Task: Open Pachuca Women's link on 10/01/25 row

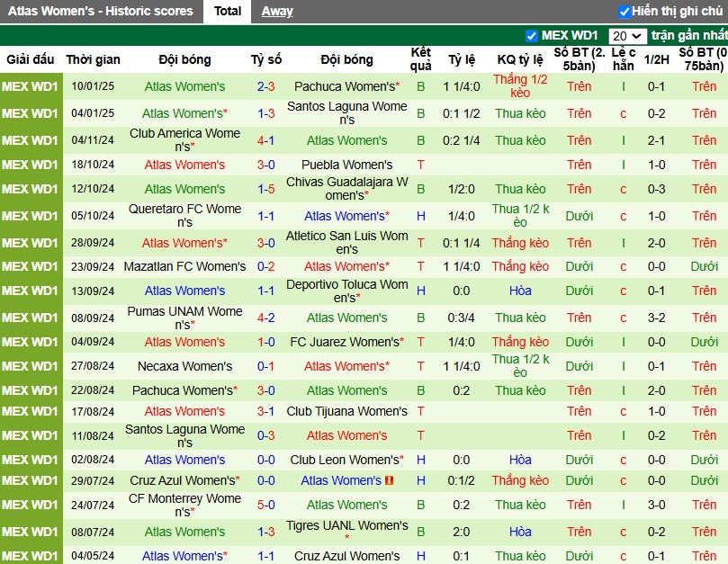Action: pos(346,86)
